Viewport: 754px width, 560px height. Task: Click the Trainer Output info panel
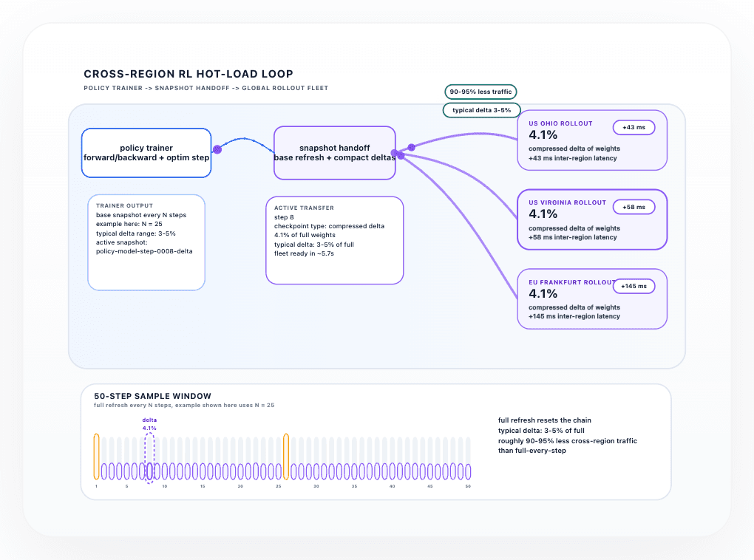click(x=146, y=242)
